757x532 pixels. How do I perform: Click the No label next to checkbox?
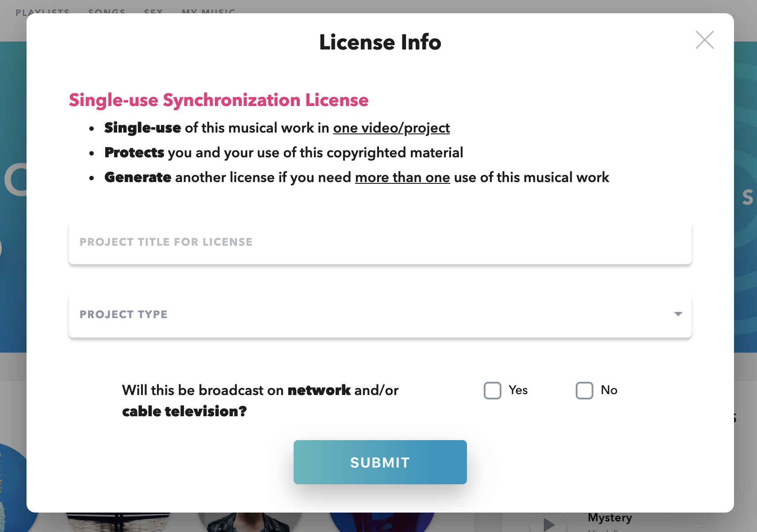click(609, 390)
